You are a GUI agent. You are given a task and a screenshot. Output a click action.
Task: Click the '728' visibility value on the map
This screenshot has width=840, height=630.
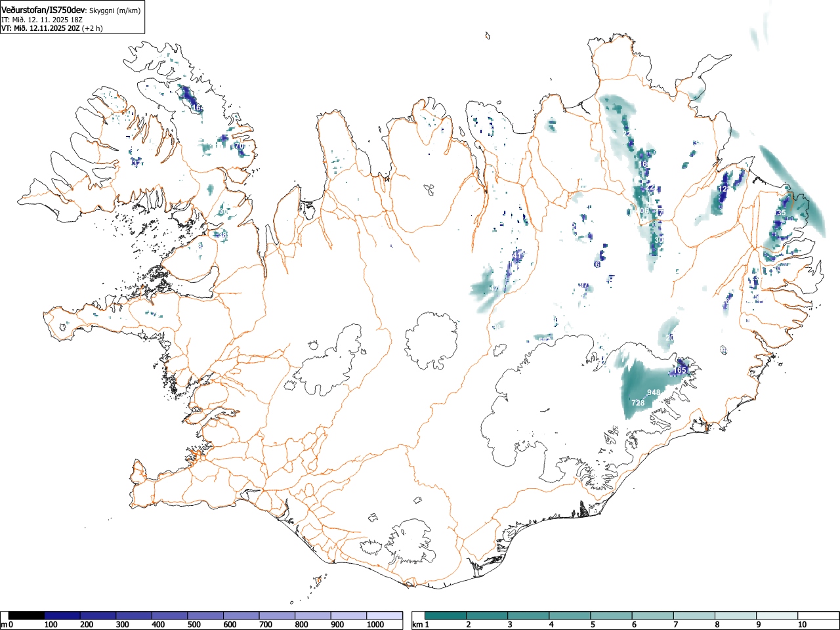(x=638, y=402)
